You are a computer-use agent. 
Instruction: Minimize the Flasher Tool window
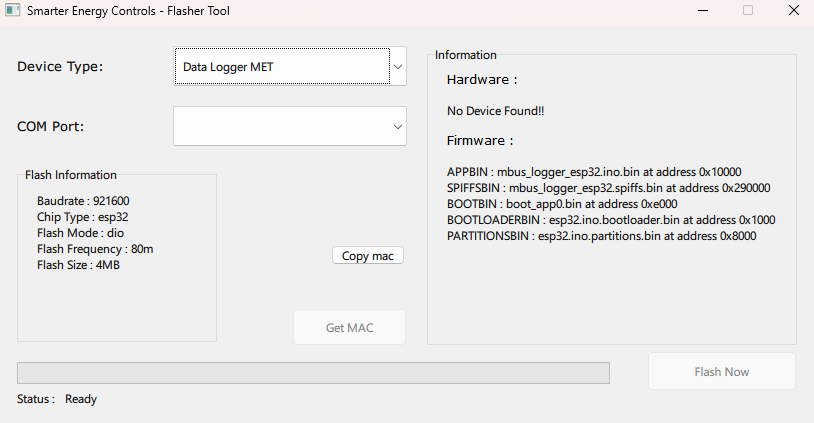point(703,10)
